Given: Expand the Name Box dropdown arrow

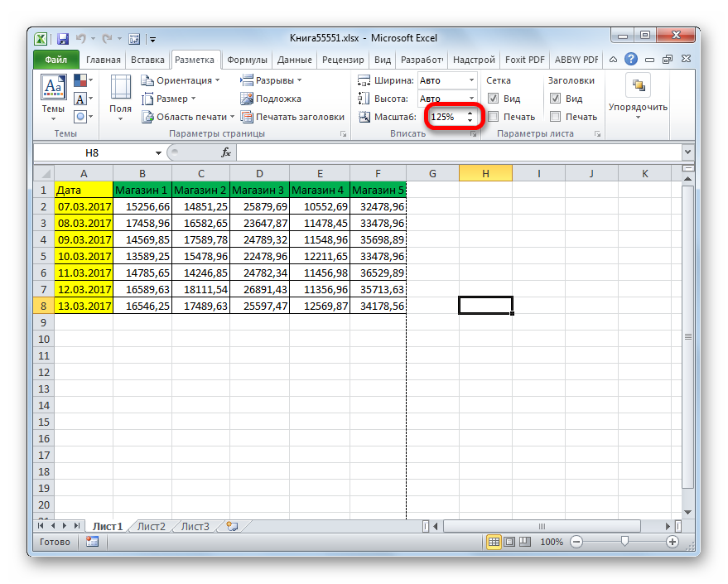Looking at the screenshot, I should point(158,152).
